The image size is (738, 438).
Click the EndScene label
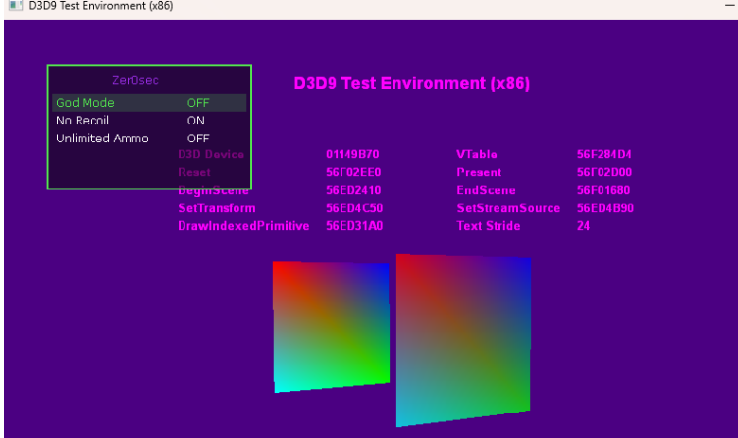coord(486,190)
